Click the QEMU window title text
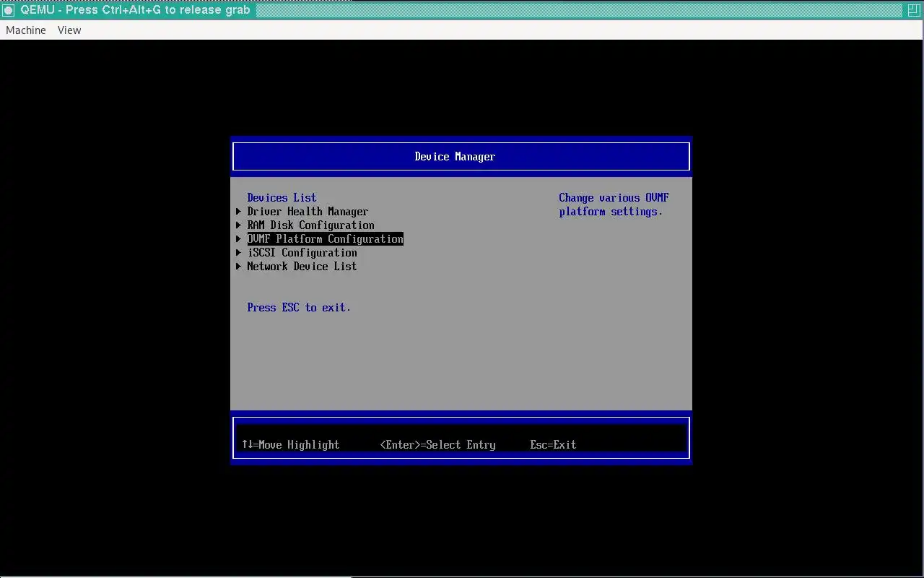Image resolution: width=924 pixels, height=578 pixels. [135, 10]
